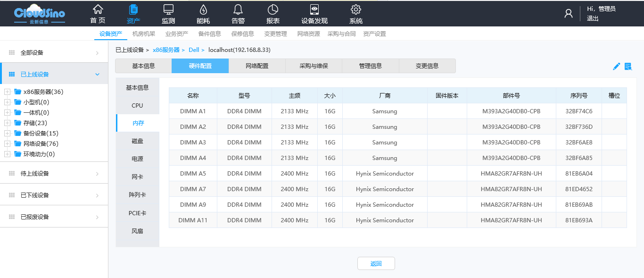The image size is (644, 278).
Task: Open the Alarm bell icon
Action: [x=238, y=9]
